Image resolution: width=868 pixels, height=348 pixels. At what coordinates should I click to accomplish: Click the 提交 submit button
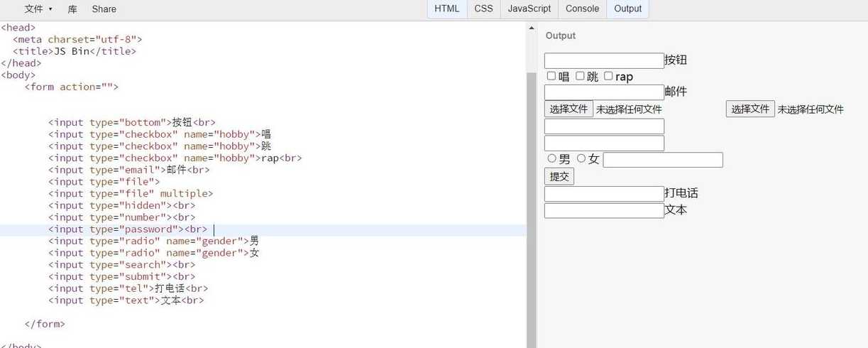tap(559, 176)
